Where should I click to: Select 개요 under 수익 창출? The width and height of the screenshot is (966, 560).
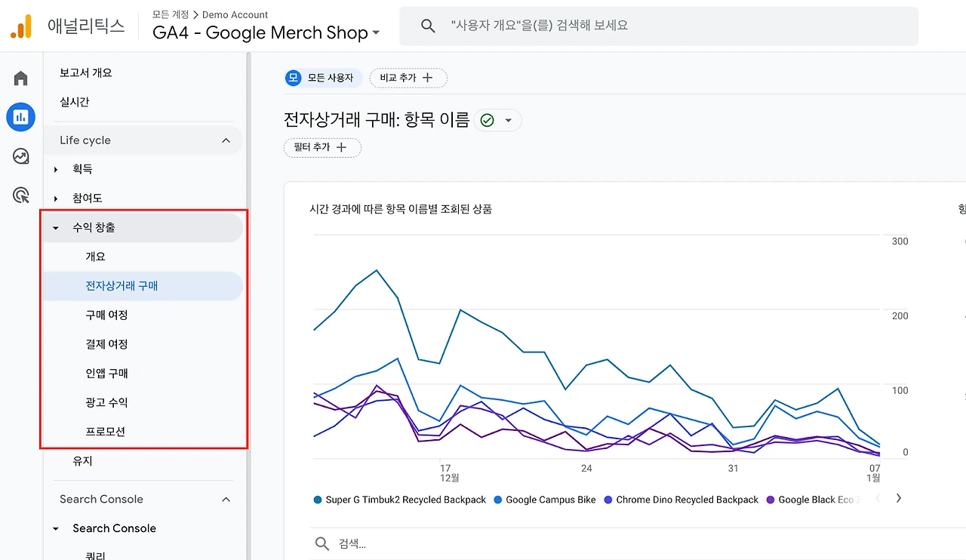96,257
